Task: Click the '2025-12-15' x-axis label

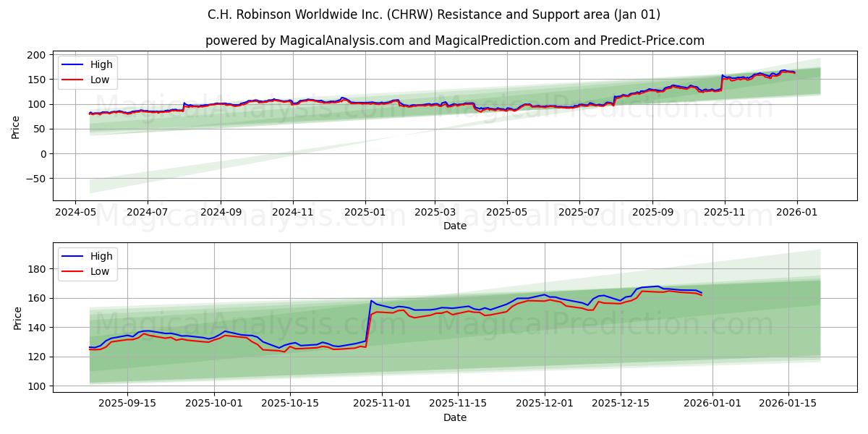Action: (x=620, y=404)
